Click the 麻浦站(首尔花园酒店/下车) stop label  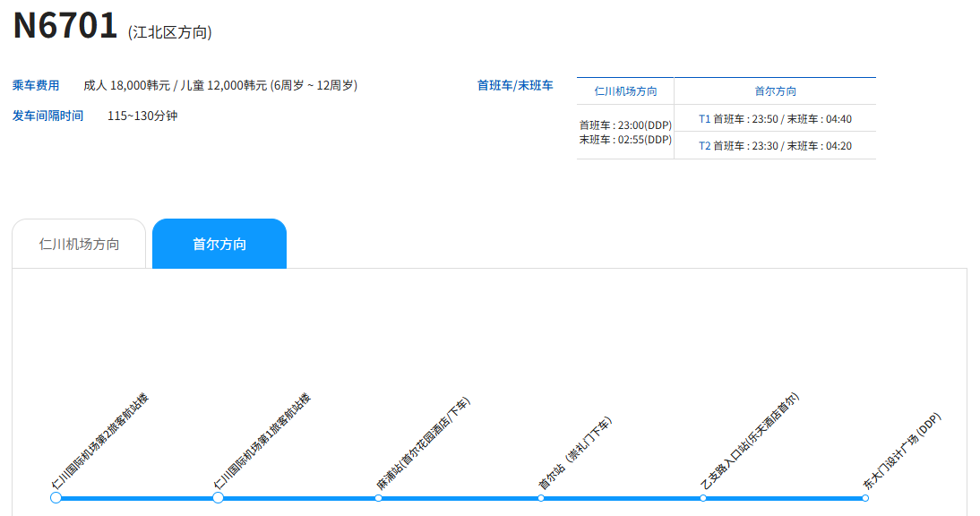pyautogui.click(x=423, y=443)
